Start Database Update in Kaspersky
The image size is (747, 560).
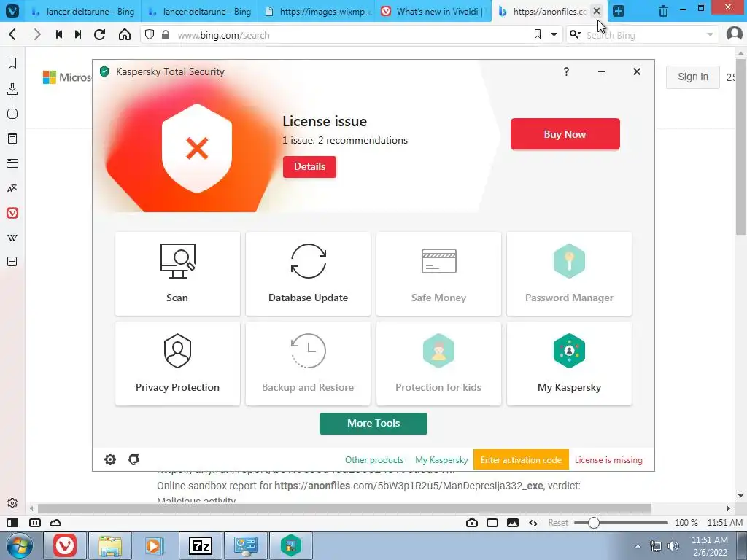tap(308, 274)
